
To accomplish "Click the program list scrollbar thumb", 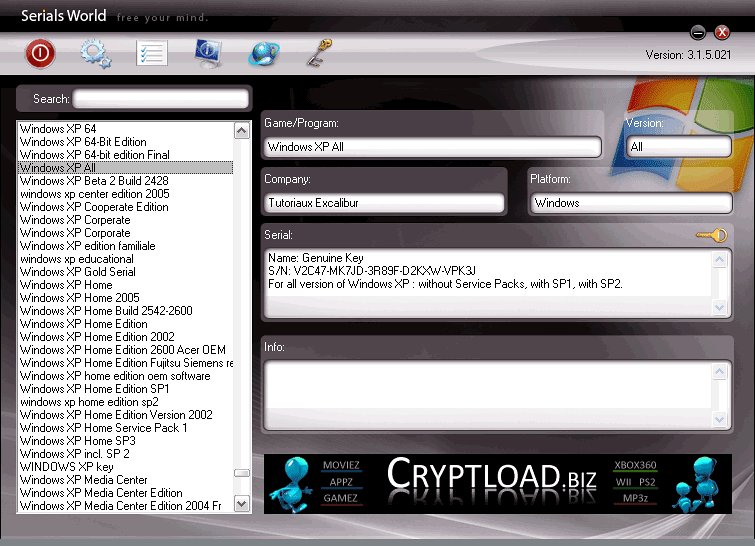I will (x=242, y=473).
